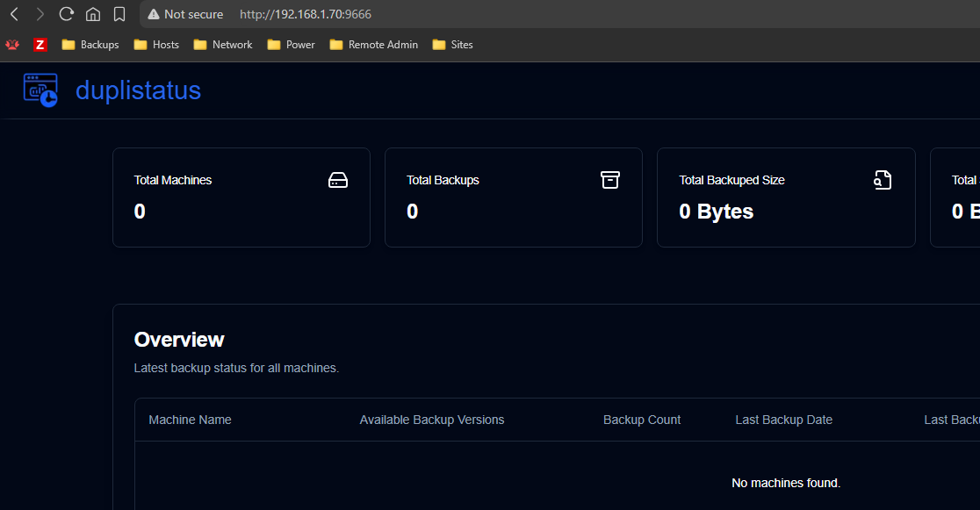Open the Network bookmark folder
Screen dimensions: 980x510
coord(222,45)
